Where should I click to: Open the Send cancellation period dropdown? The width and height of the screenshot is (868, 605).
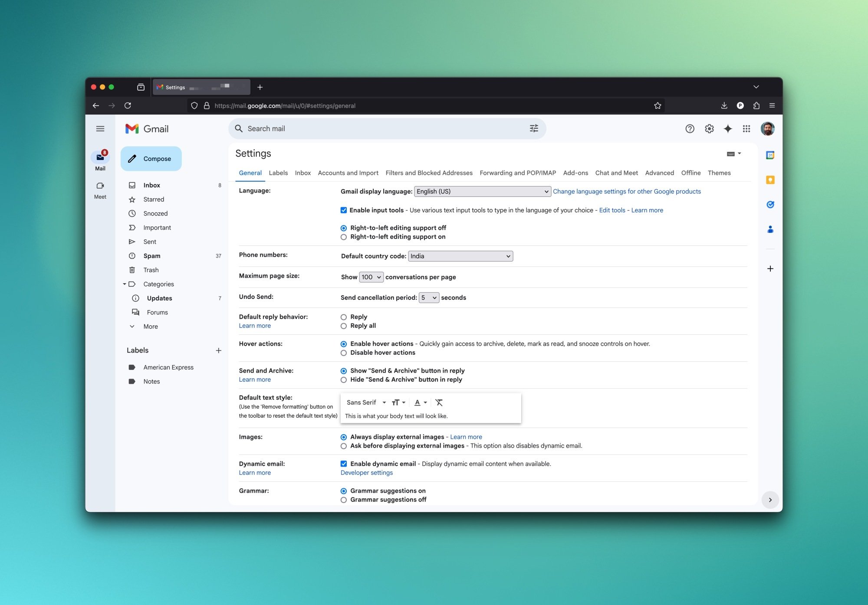(x=429, y=298)
